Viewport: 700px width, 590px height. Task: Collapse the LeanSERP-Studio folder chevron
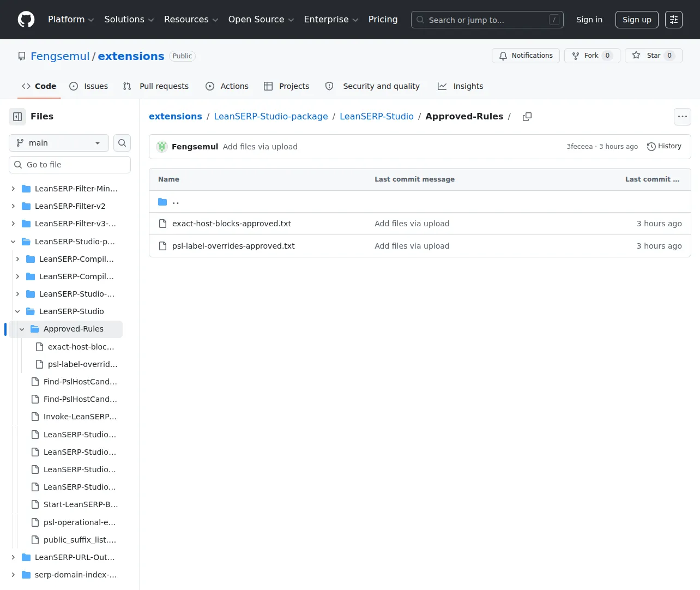[17, 311]
